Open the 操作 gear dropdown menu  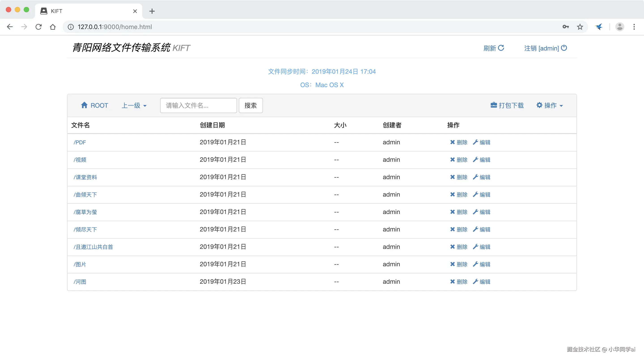(549, 105)
